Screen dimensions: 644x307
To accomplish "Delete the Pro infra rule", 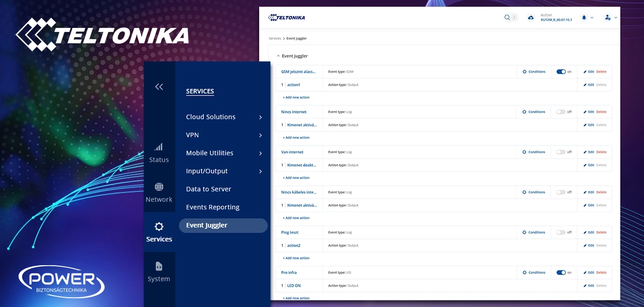I will (601, 272).
